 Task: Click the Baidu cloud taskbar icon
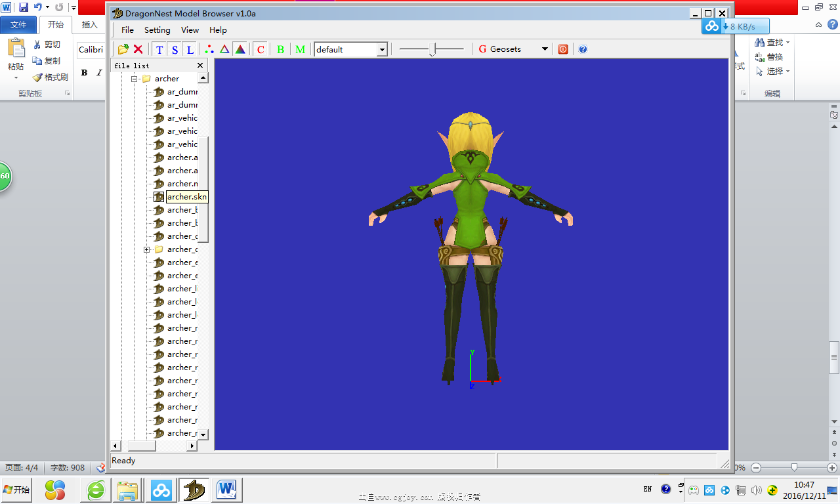point(161,490)
